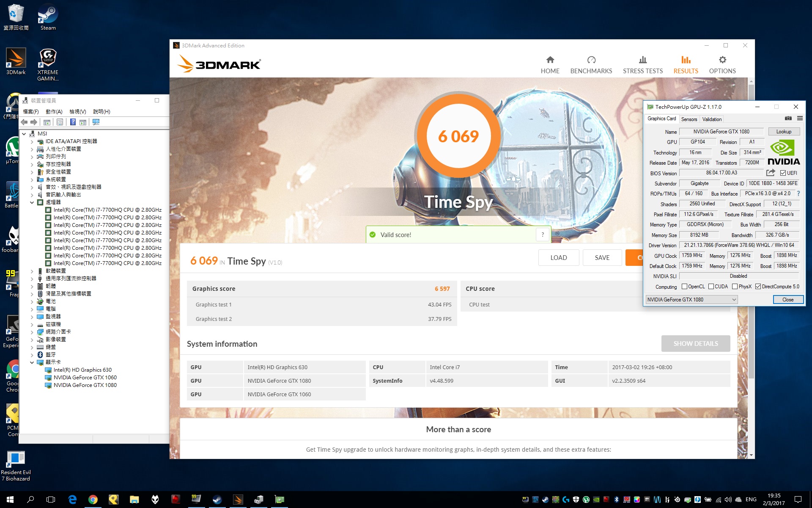Open the Windows Start menu
Viewport: 812px width, 508px height.
[x=10, y=500]
